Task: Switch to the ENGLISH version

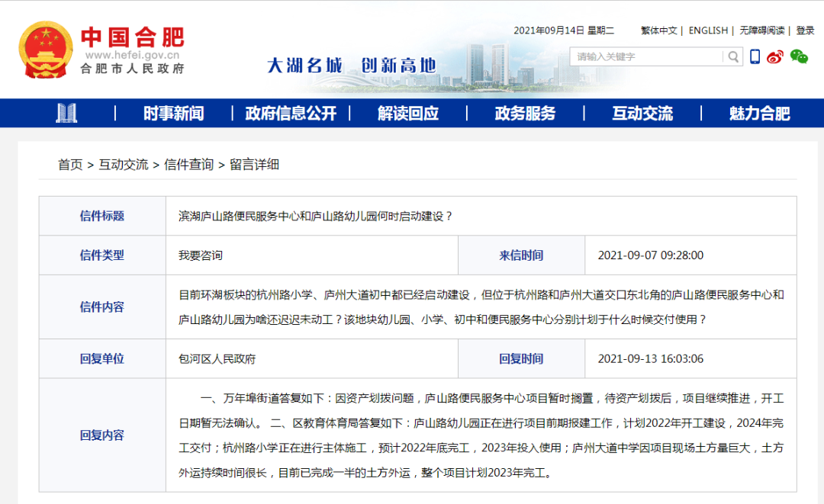Action: pyautogui.click(x=708, y=30)
